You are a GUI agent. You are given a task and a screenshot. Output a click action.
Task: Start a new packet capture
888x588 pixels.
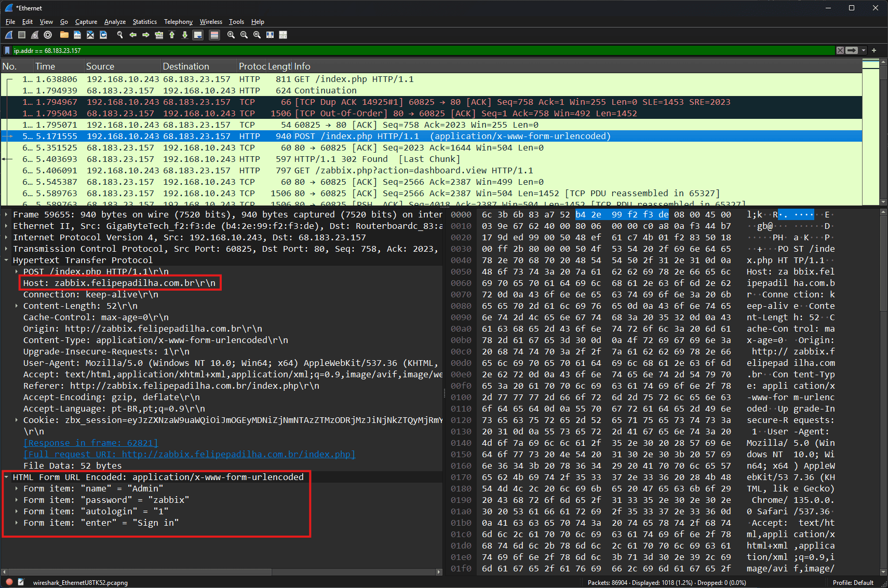[x=9, y=35]
